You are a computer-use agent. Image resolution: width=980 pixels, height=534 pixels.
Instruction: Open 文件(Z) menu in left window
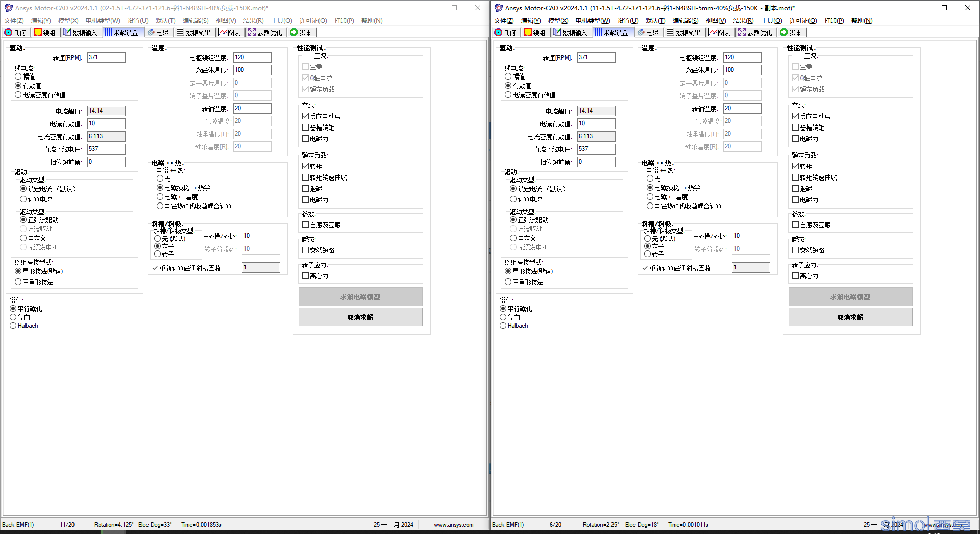click(x=14, y=21)
